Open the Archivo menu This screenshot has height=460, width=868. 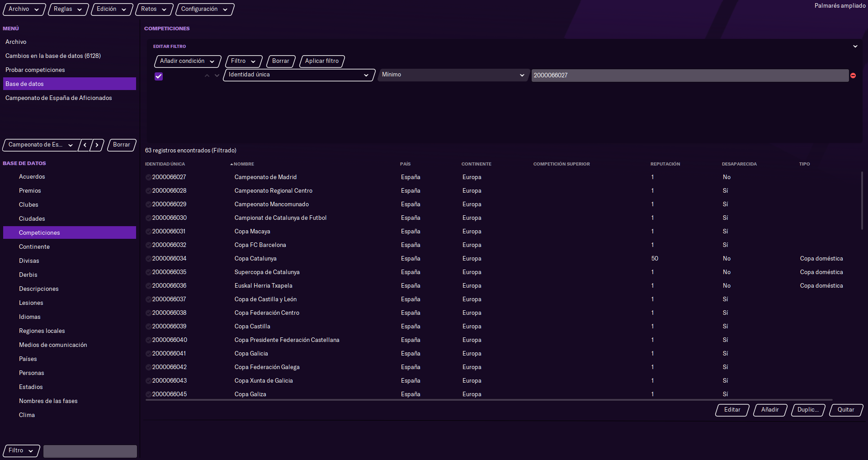[24, 9]
